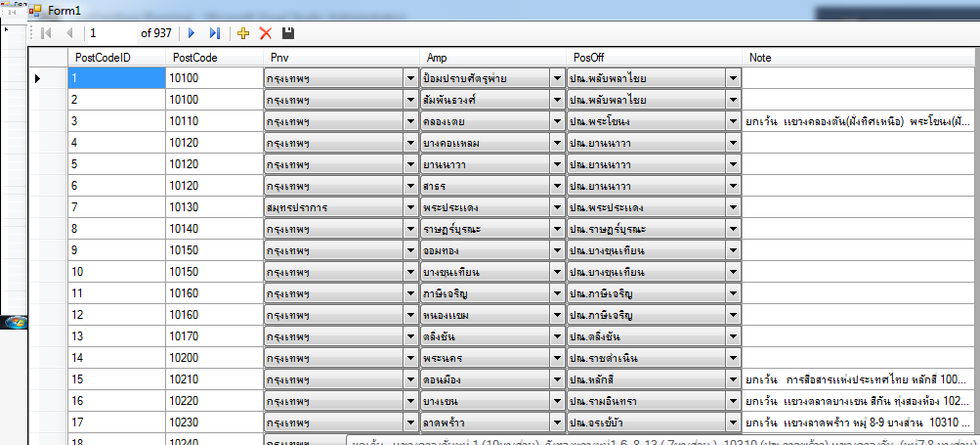Open the Amp dropdown in row 17
This screenshot has width=980, height=445.
point(558,423)
